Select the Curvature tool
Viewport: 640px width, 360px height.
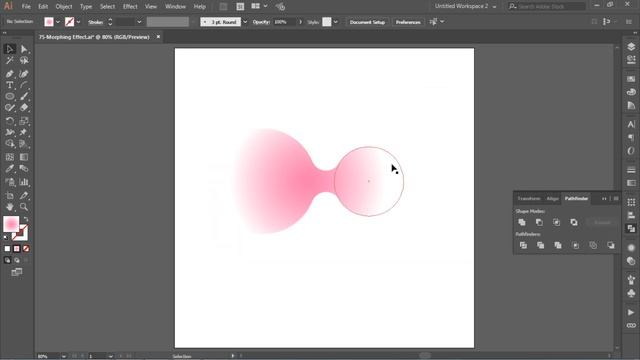click(24, 74)
